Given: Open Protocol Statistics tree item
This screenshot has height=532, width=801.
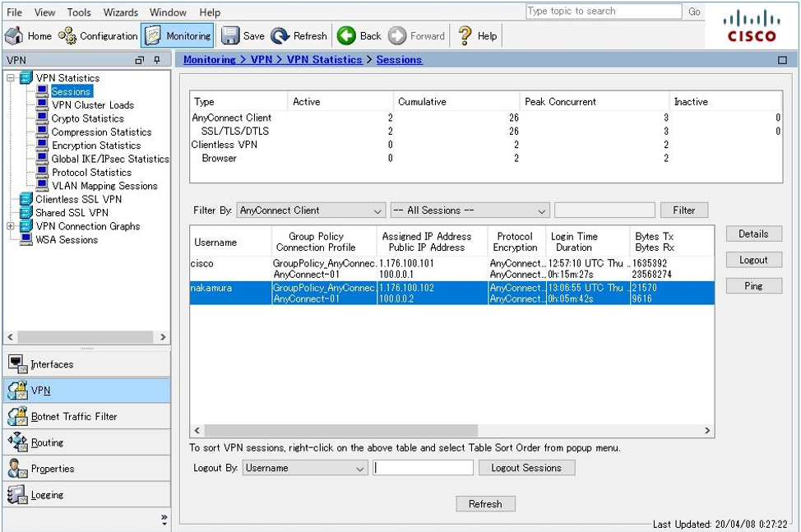Looking at the screenshot, I should (91, 173).
